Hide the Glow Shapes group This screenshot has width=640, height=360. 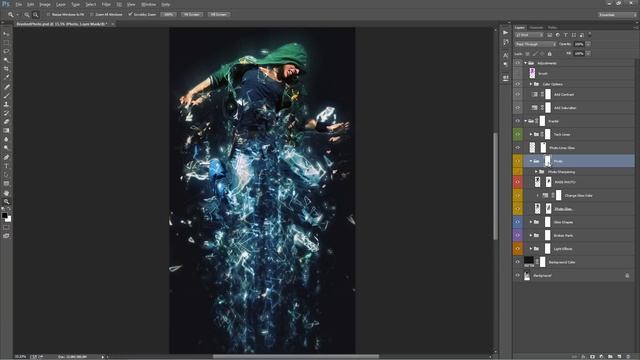tap(518, 222)
